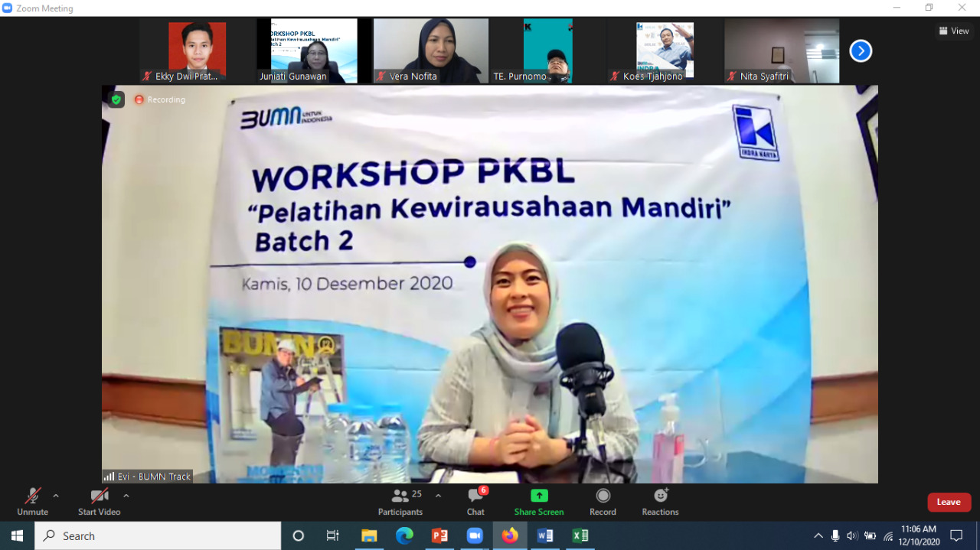Open the Chat panel with 6 unread messages
The width and height of the screenshot is (980, 550).
[475, 501]
